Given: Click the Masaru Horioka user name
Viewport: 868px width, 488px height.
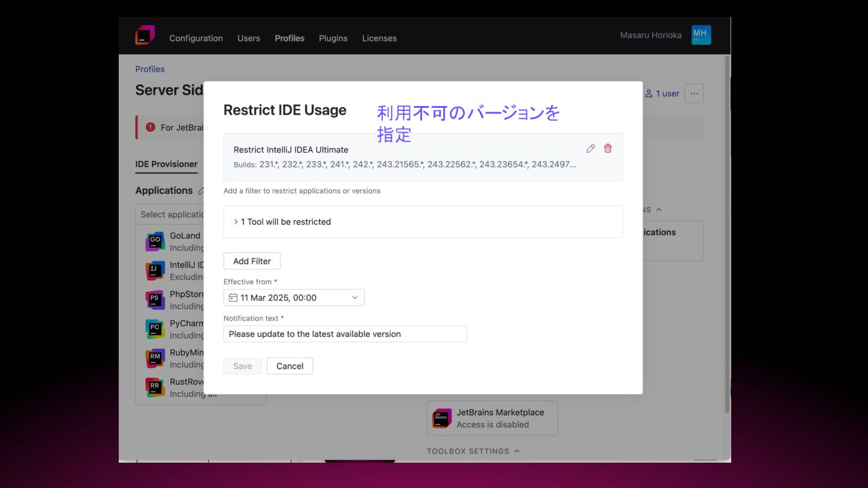Looking at the screenshot, I should [651, 35].
